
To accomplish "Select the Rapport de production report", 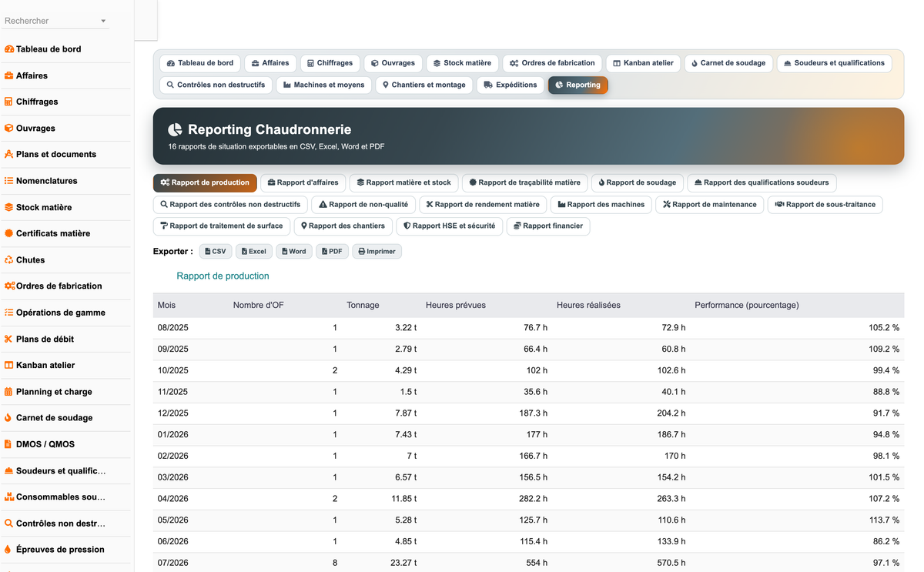I will pyautogui.click(x=205, y=183).
